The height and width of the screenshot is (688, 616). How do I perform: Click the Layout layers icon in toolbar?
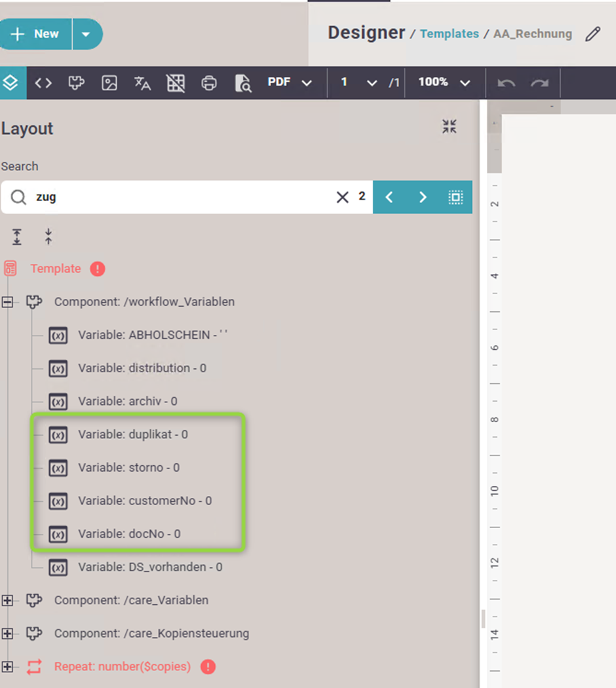pyautogui.click(x=11, y=83)
